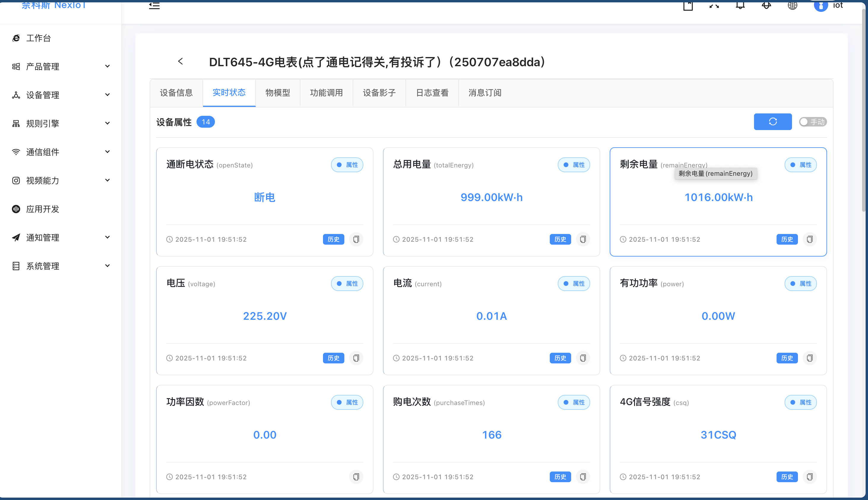View history of 剩余电量 via 历史 button
The width and height of the screenshot is (868, 500).
(787, 239)
